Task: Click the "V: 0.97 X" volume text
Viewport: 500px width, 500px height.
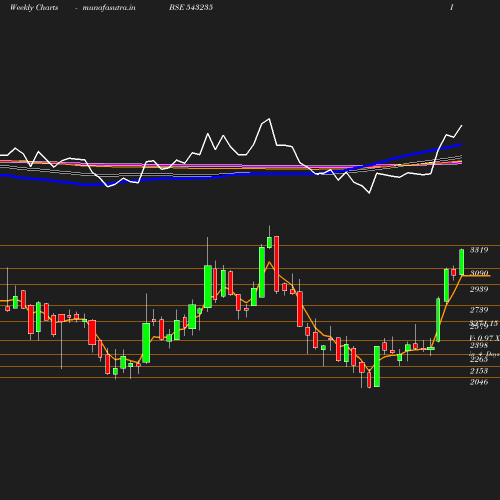Action: coord(484,338)
